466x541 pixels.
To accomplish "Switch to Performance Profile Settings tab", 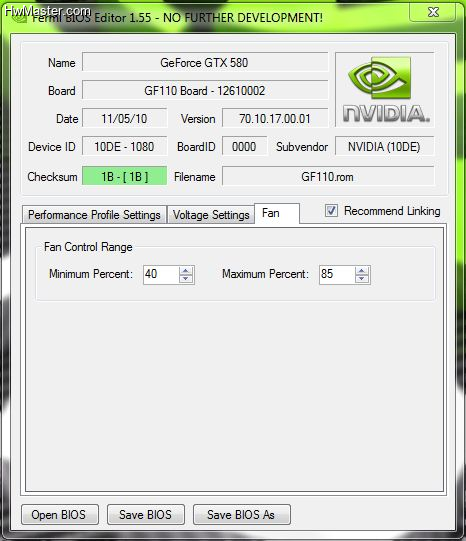I will pyautogui.click(x=94, y=215).
